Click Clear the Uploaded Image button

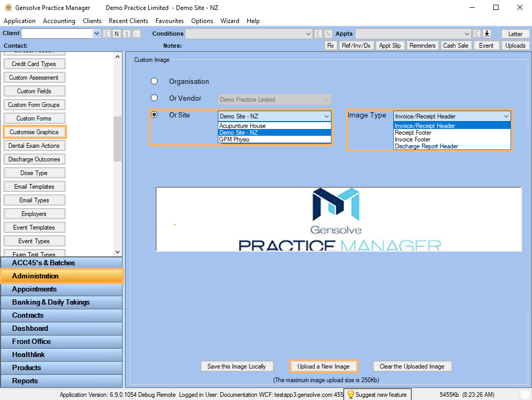(x=412, y=366)
